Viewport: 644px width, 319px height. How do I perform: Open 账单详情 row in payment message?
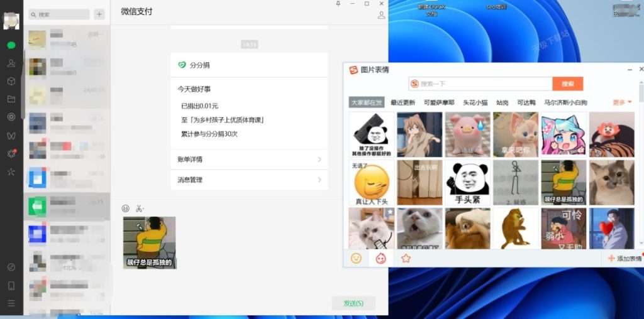(249, 159)
